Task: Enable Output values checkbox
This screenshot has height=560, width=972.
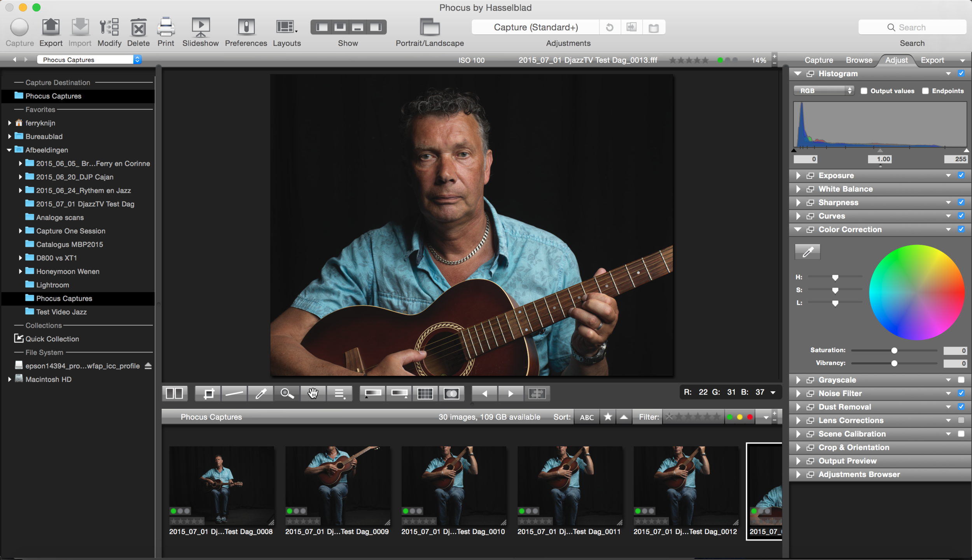Action: point(864,91)
